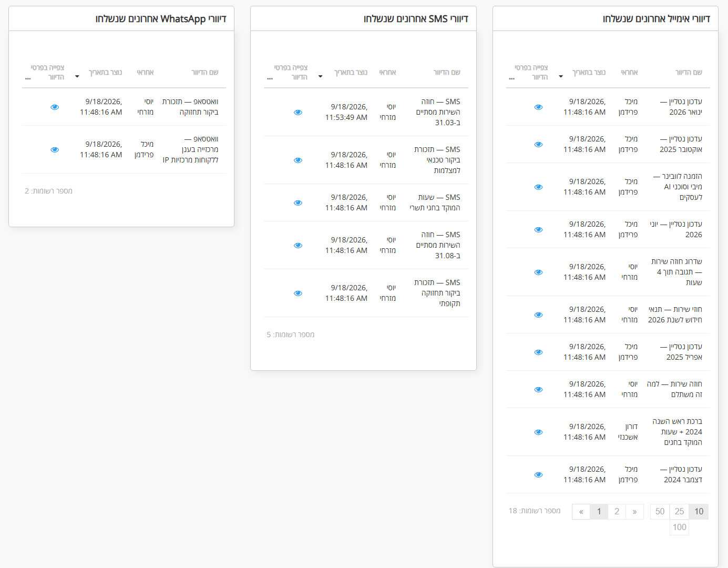Sort email table by שם הדיוור column header
Viewport: 728px width, 568px height.
point(689,73)
